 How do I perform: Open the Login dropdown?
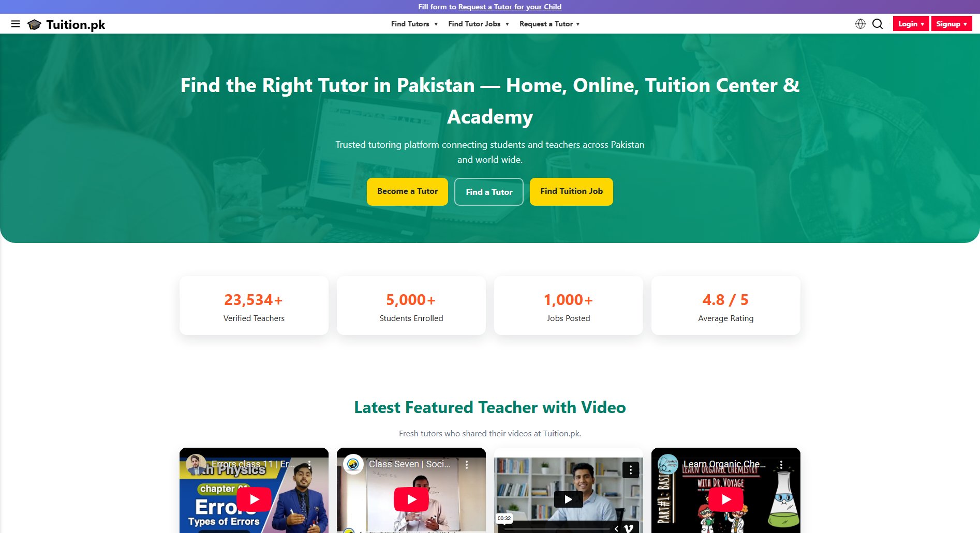tap(911, 23)
